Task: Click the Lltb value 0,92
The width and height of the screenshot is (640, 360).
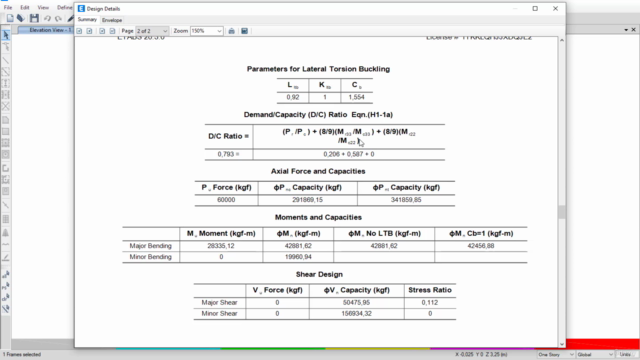Action: (x=293, y=98)
